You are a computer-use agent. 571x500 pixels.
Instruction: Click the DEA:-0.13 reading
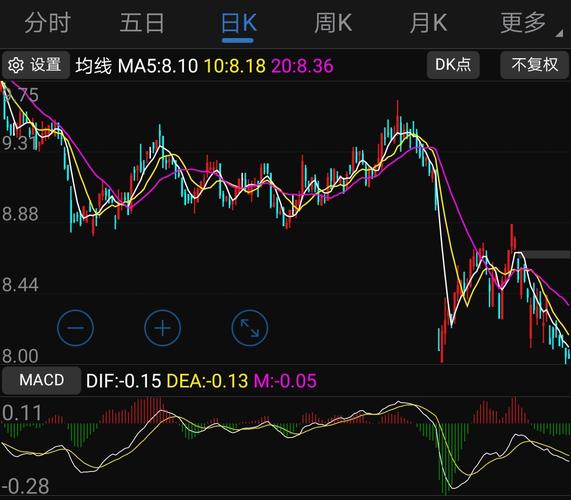point(207,381)
